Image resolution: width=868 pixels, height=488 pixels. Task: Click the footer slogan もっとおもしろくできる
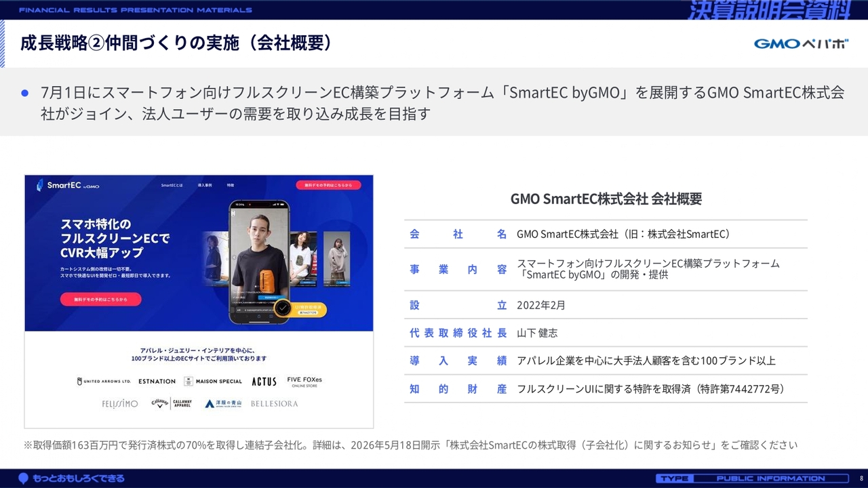[79, 479]
